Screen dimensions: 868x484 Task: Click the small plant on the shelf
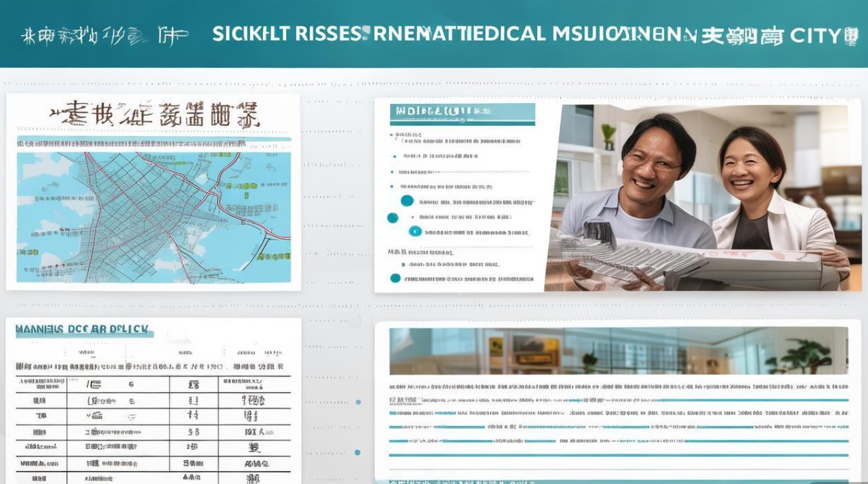(x=608, y=136)
